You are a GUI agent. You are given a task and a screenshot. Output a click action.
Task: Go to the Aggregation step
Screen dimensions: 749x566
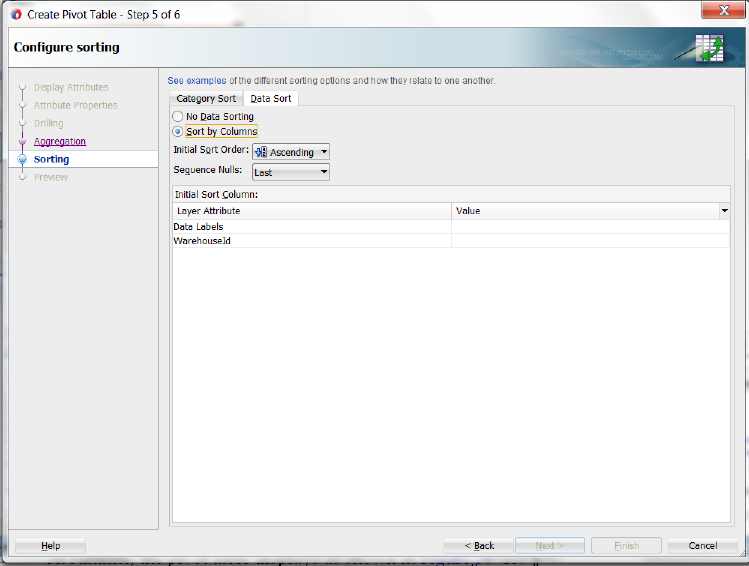(60, 141)
